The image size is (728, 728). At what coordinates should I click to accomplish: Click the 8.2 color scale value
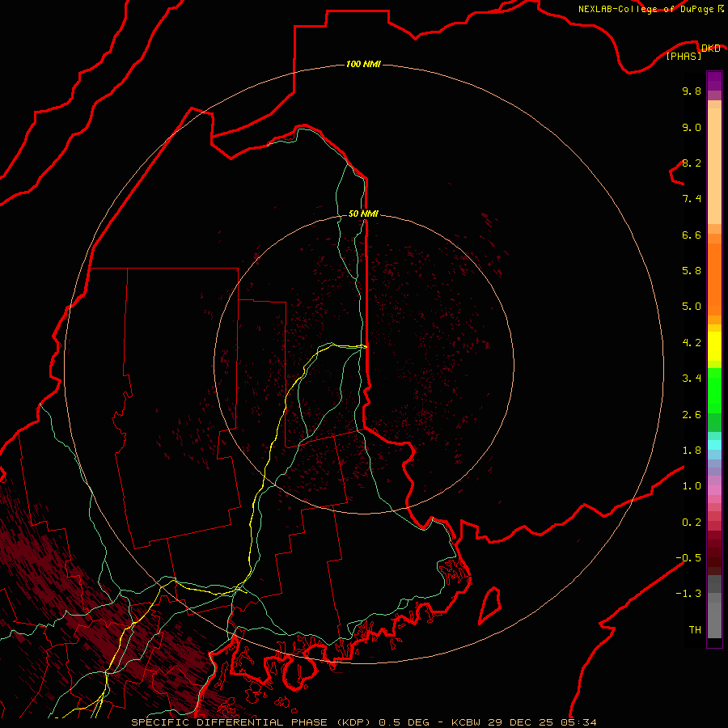pyautogui.click(x=692, y=163)
